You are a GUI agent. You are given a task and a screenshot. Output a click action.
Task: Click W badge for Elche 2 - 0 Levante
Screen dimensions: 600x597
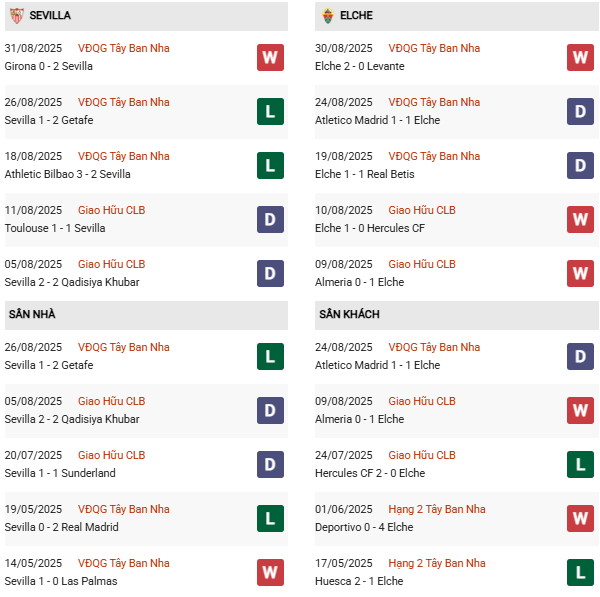click(580, 57)
